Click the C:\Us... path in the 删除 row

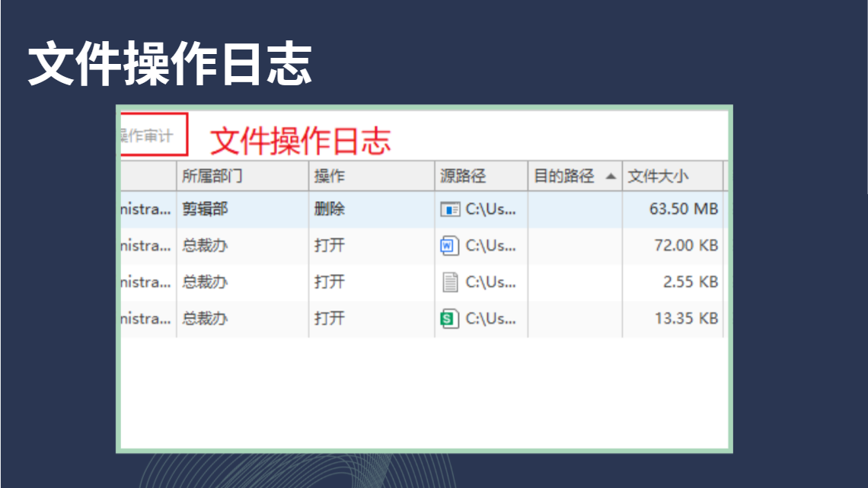click(x=490, y=209)
